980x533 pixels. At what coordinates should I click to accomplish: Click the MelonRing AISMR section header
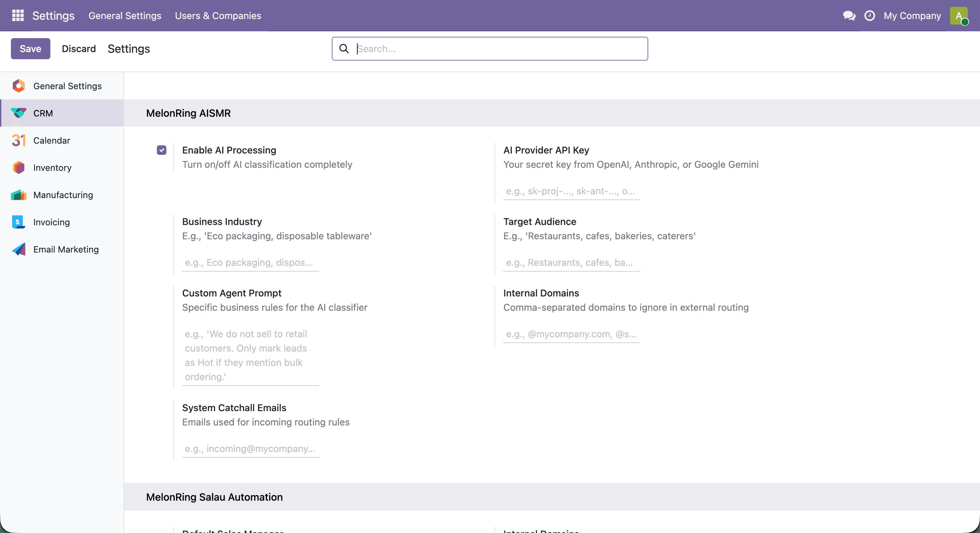188,113
